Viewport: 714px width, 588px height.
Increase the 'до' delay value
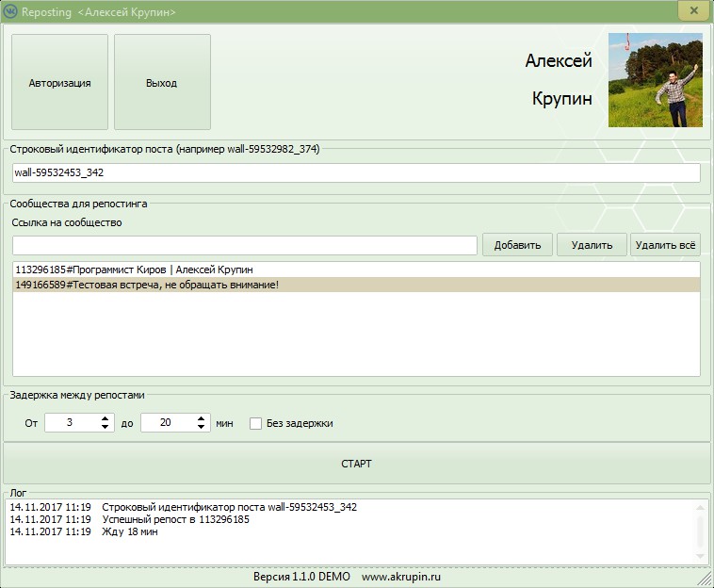(x=202, y=418)
